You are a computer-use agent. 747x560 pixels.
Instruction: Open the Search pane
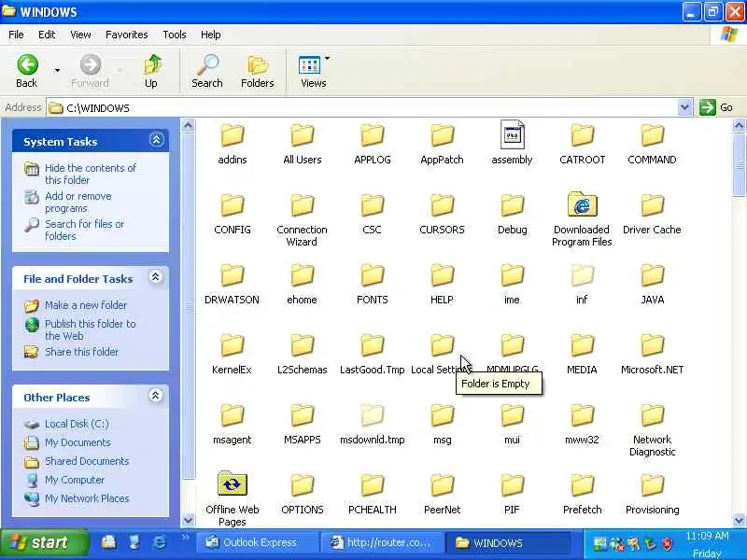207,71
